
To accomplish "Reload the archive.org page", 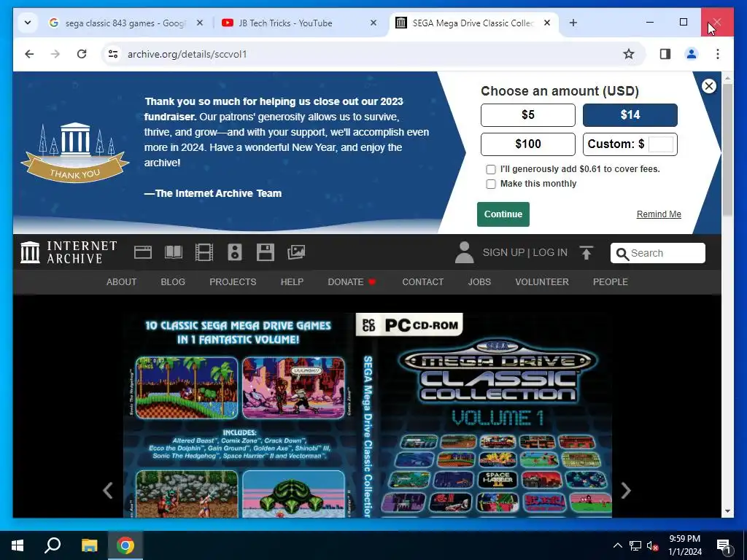I will (82, 54).
